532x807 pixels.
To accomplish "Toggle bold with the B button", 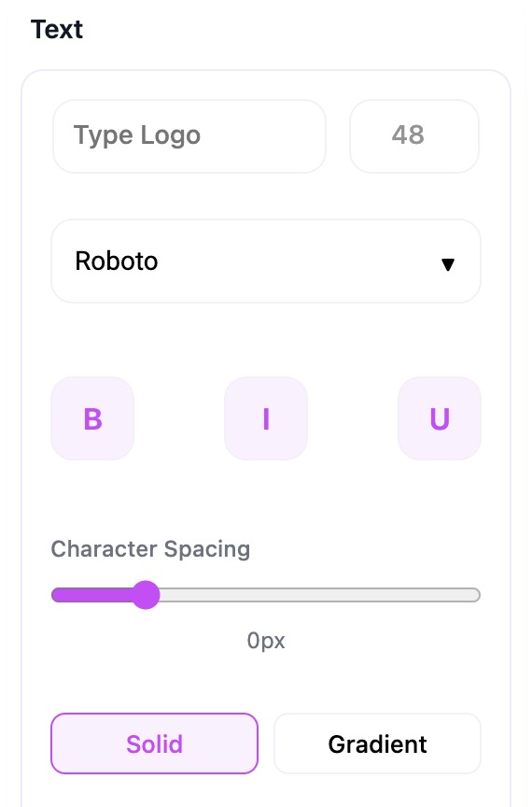I will (92, 418).
